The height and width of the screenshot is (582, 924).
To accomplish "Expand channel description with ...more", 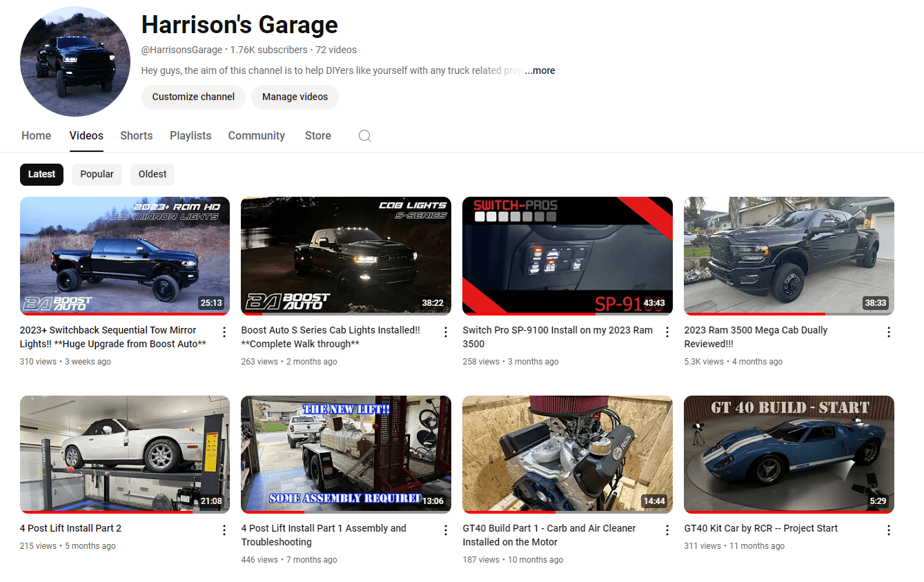I will pos(540,70).
